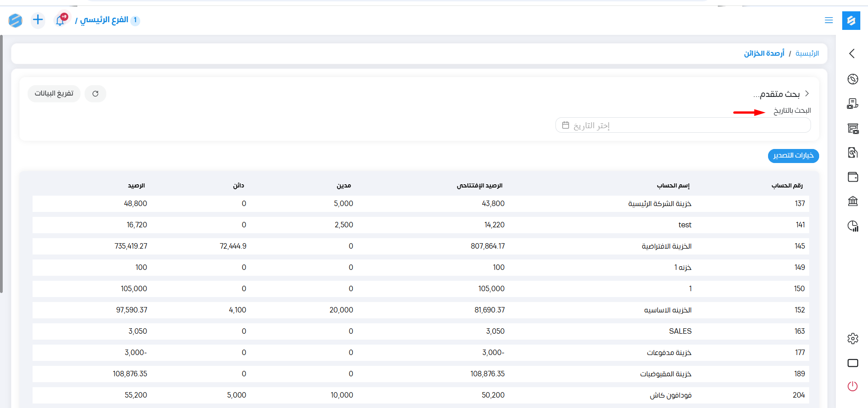Screen dimensions: 868x408
Task: Open the reports chart icon in sidebar
Action: [853, 226]
